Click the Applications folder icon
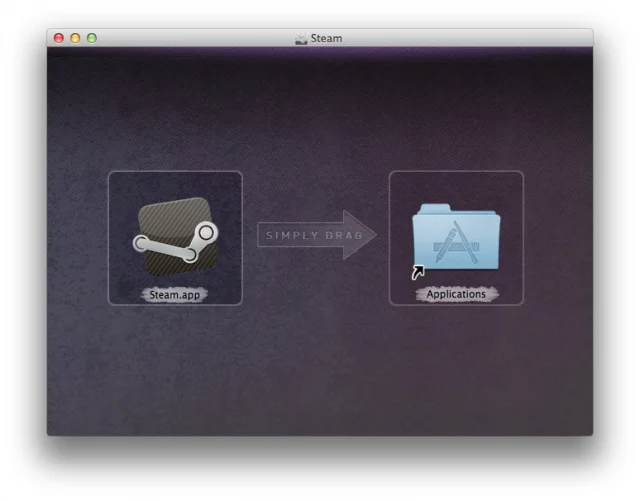Screen dimensions: 640x501 pos(456,240)
